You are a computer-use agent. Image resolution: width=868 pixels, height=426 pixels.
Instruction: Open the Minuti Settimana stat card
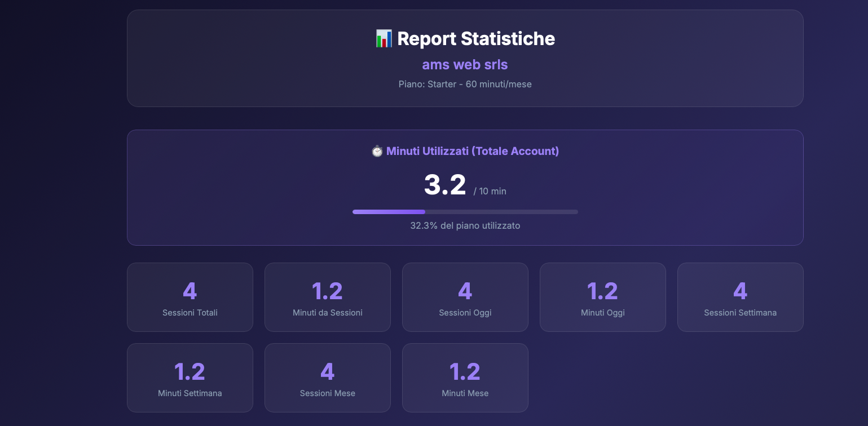190,378
